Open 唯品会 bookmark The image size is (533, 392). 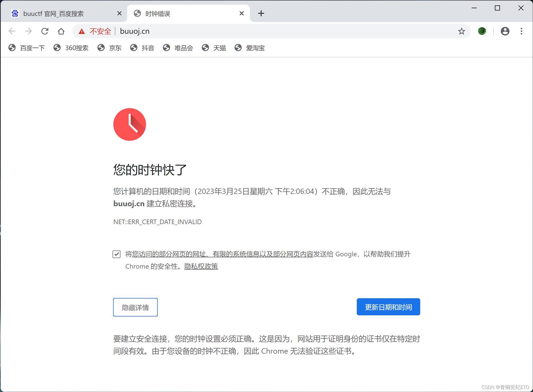pos(178,48)
